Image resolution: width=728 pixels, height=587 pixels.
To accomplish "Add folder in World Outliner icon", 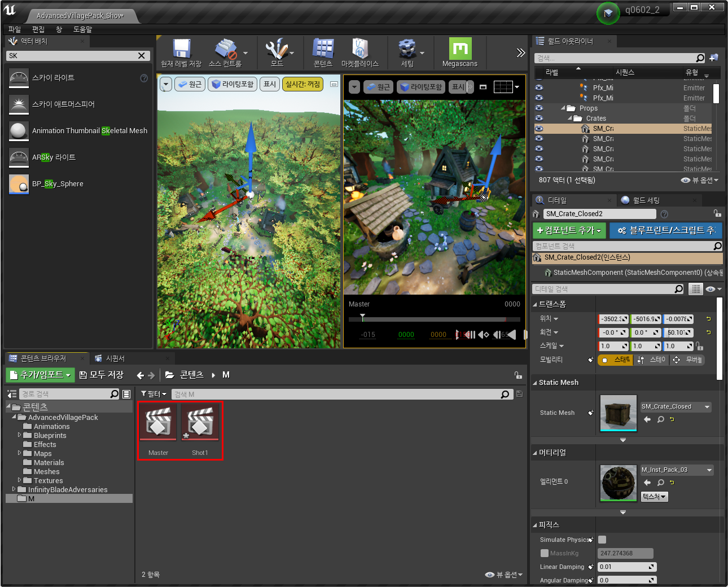I will [x=714, y=58].
